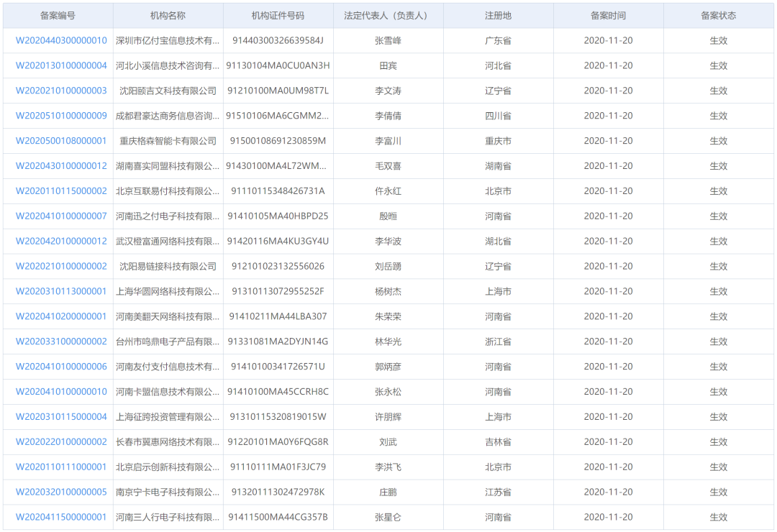The height and width of the screenshot is (532, 777).
Task: Select registration place 重庆市
Action: (x=498, y=141)
